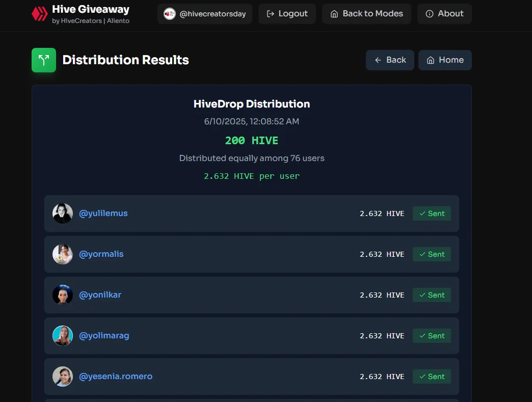The height and width of the screenshot is (402, 532).
Task: Click the yesenia.romero avatar picture
Action: [x=63, y=376]
